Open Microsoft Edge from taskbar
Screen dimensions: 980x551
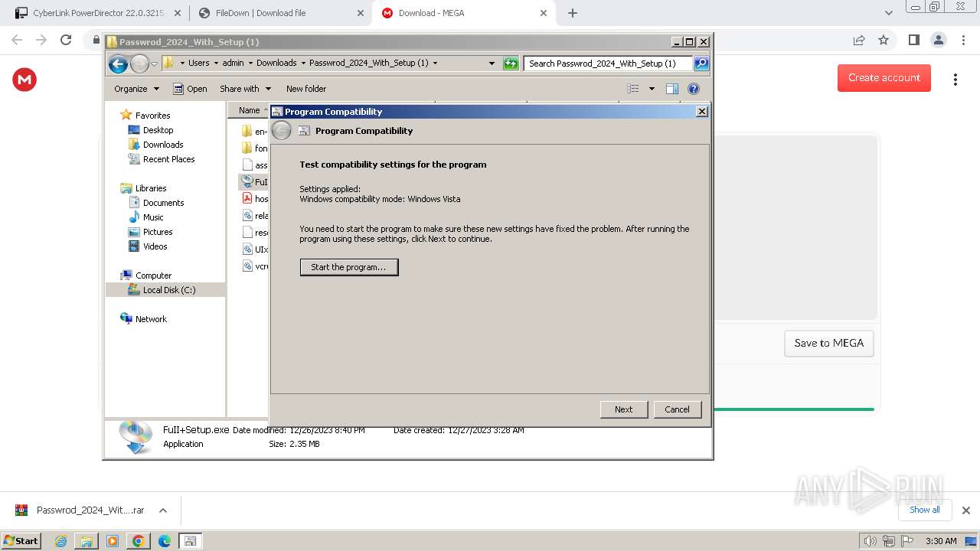point(165,541)
